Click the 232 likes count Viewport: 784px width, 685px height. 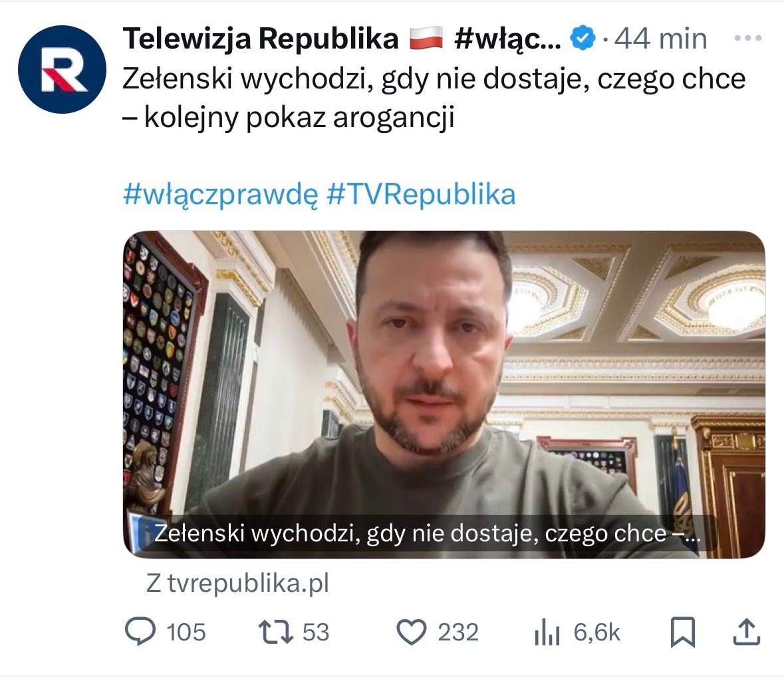[458, 632]
